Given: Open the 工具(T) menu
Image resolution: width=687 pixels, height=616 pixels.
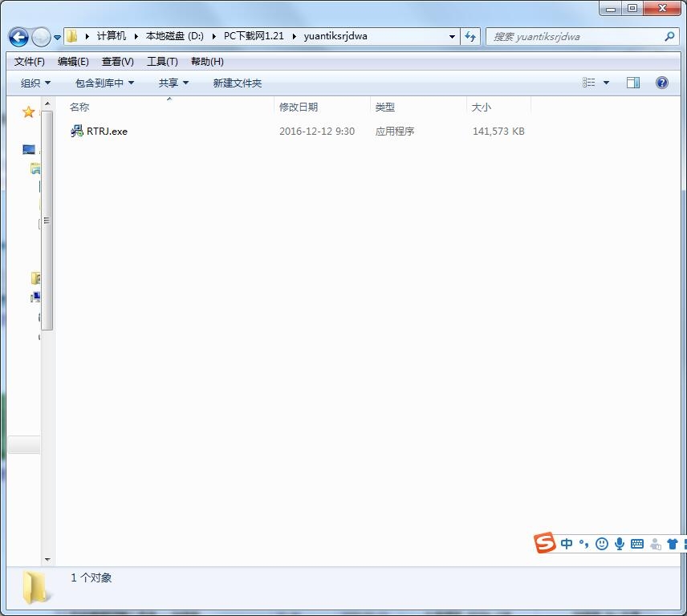Looking at the screenshot, I should 162,62.
